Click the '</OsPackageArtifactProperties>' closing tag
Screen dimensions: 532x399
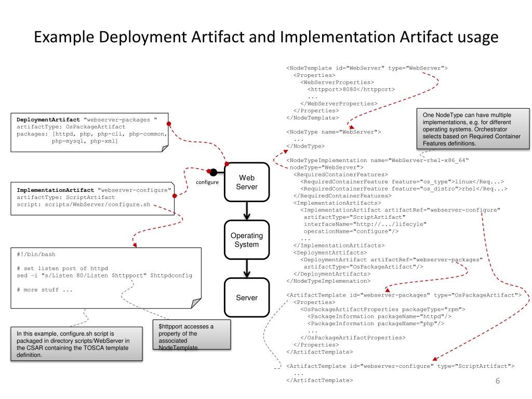353,338
